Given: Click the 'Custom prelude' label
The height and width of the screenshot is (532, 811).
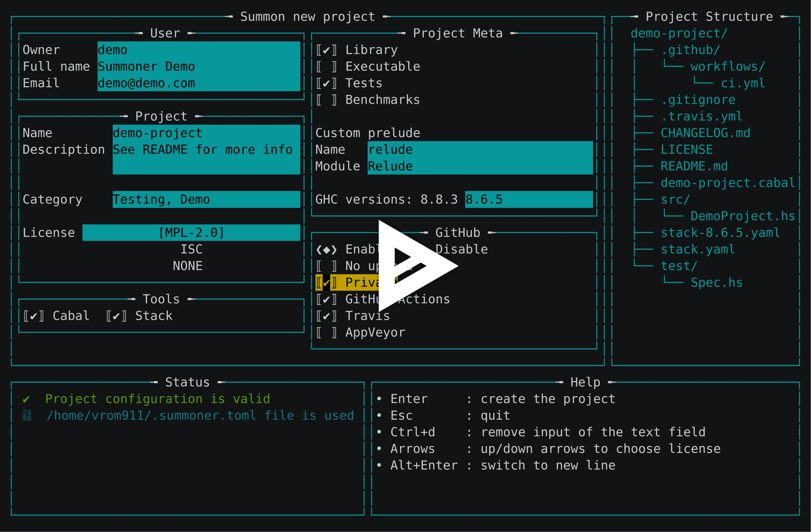Looking at the screenshot, I should click(x=368, y=133).
